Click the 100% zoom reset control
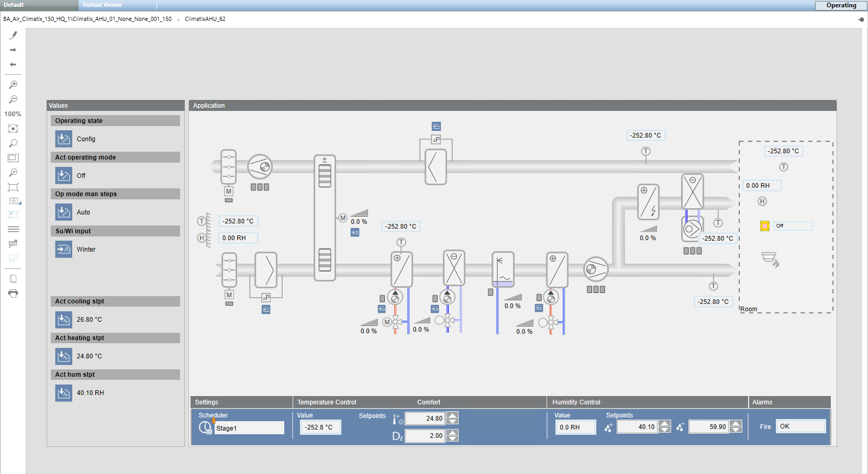Image resolution: width=868 pixels, height=474 pixels. 13,114
